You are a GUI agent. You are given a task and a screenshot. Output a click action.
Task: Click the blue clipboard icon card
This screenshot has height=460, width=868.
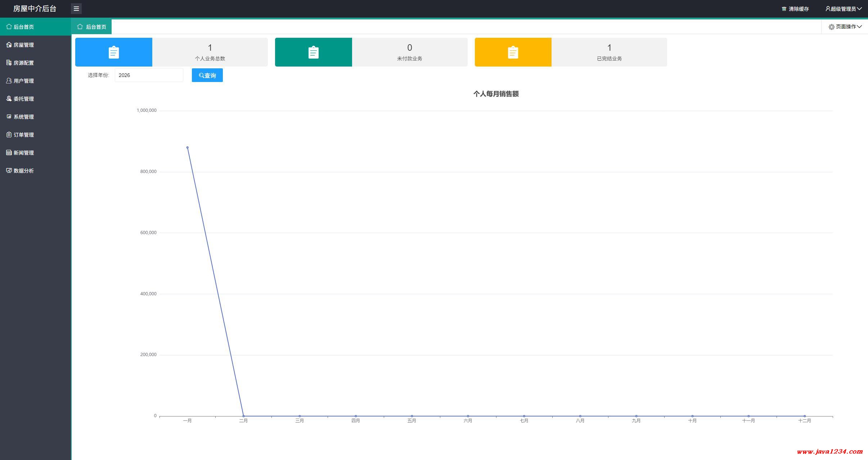[114, 53]
